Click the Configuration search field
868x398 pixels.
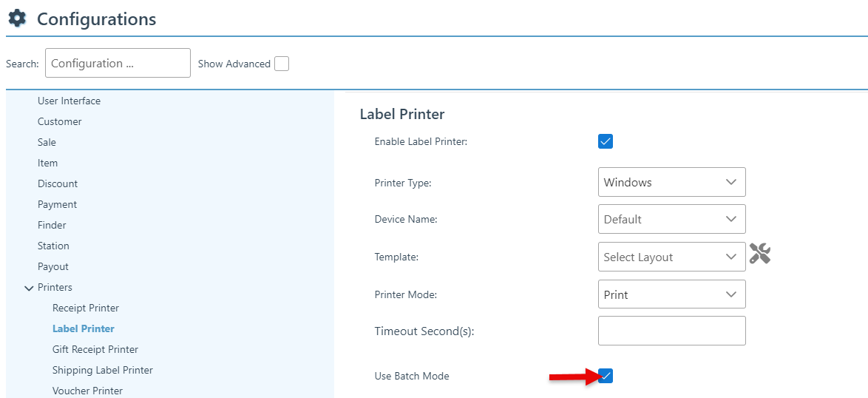click(118, 63)
